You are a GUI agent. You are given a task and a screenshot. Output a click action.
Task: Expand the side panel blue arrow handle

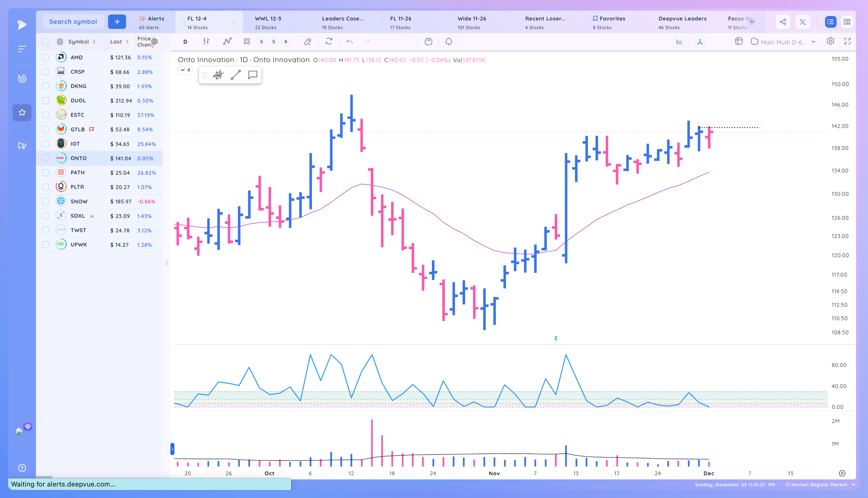pos(172,449)
